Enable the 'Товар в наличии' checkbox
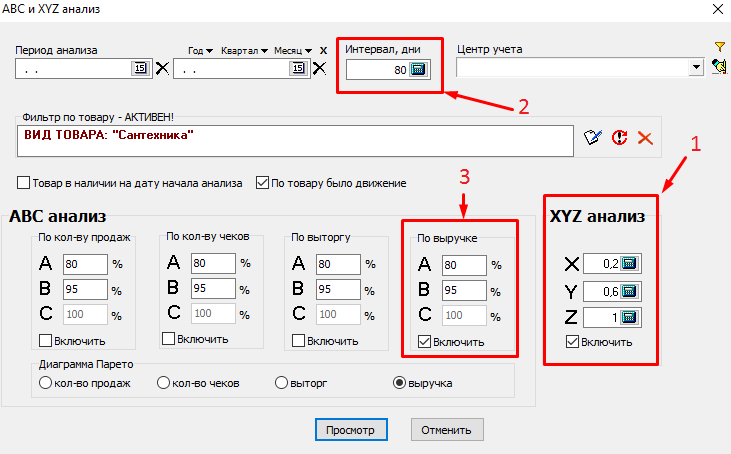Screen dimensions: 731x454 coord(24,183)
